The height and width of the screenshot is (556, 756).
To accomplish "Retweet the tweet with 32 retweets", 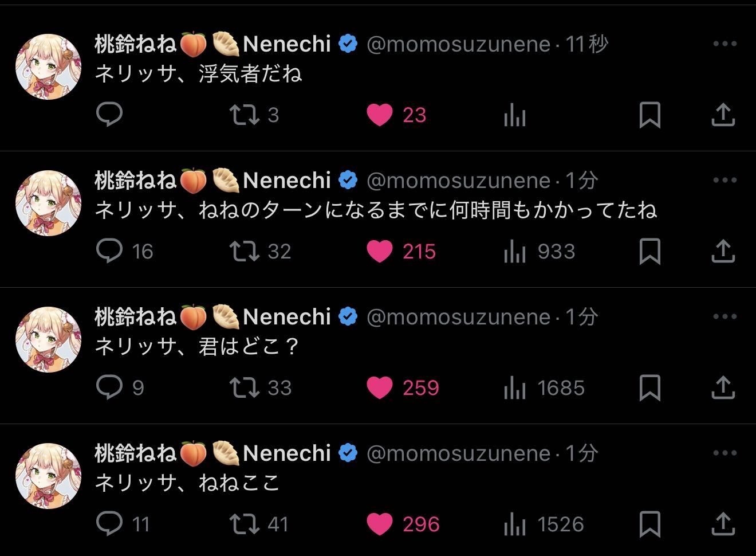I will (x=245, y=251).
